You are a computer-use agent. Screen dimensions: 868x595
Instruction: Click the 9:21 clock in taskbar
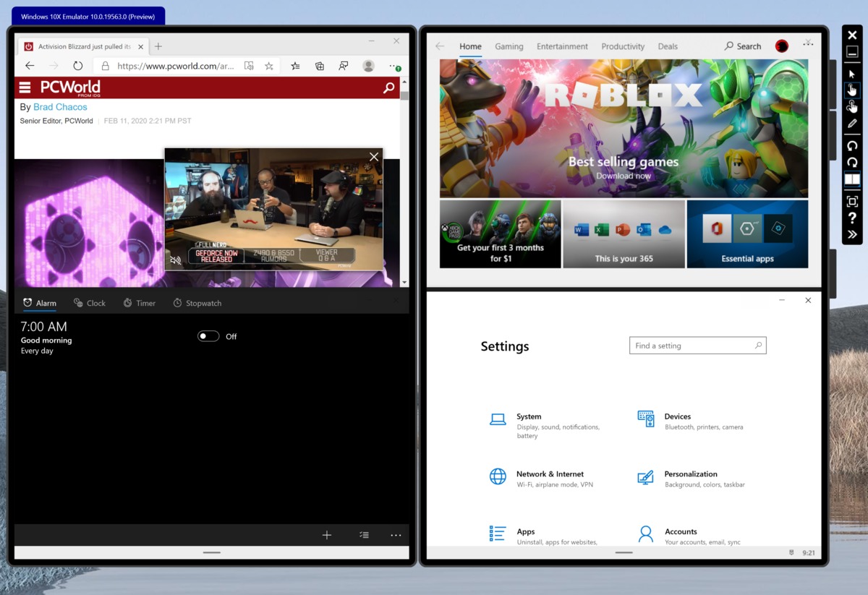click(x=809, y=553)
